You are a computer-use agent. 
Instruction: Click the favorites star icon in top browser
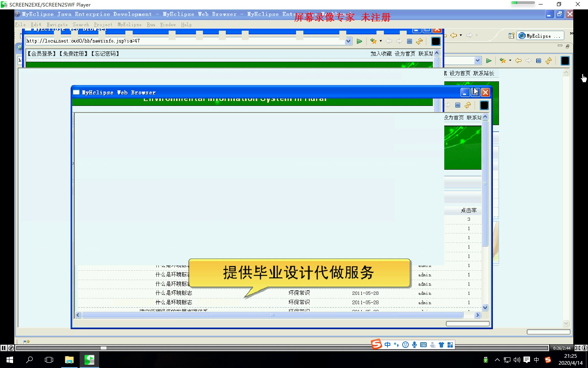click(x=373, y=41)
